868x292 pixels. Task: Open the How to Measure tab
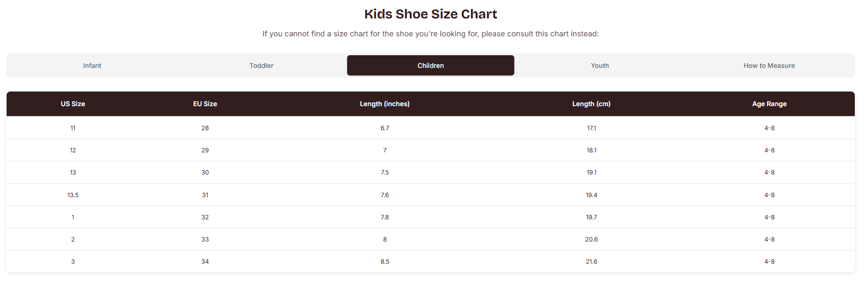click(769, 66)
